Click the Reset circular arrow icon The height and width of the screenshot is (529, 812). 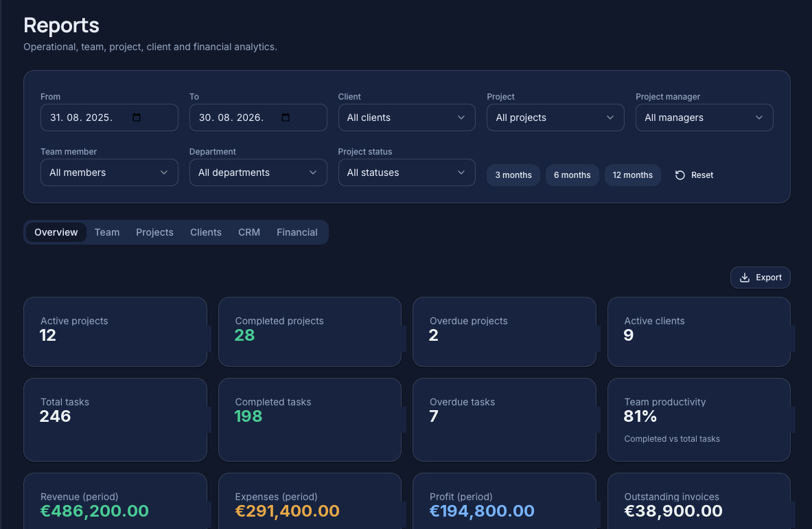pos(680,175)
